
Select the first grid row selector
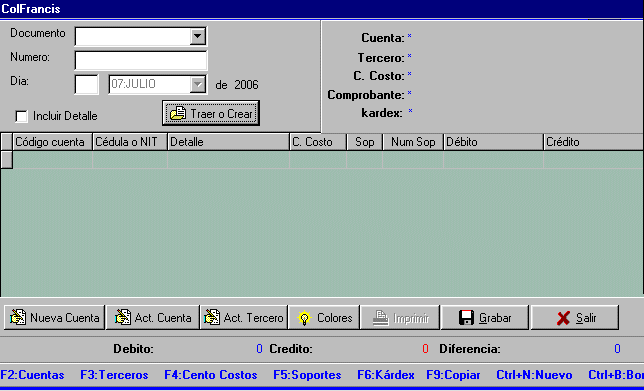click(x=7, y=160)
